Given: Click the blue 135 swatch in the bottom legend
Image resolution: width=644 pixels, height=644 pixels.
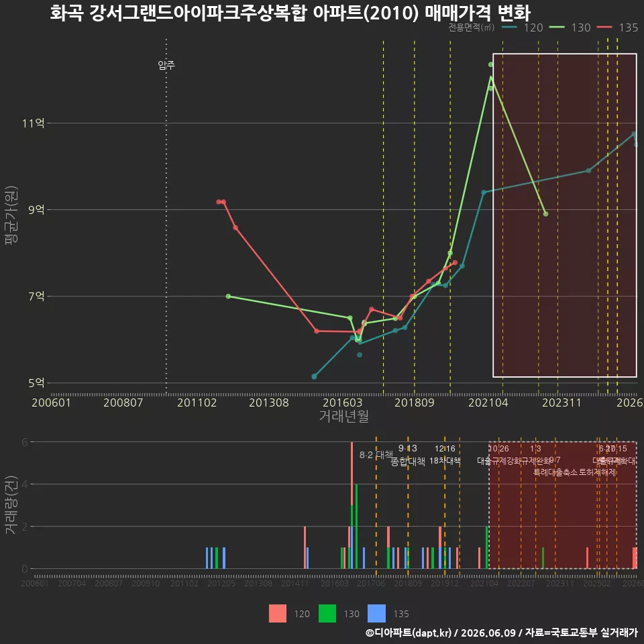Looking at the screenshot, I should 376,614.
